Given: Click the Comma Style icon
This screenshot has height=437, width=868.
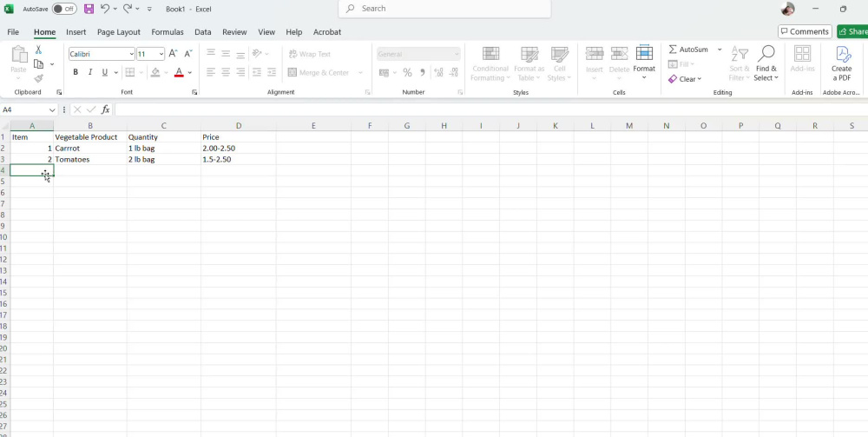Looking at the screenshot, I should pos(423,73).
